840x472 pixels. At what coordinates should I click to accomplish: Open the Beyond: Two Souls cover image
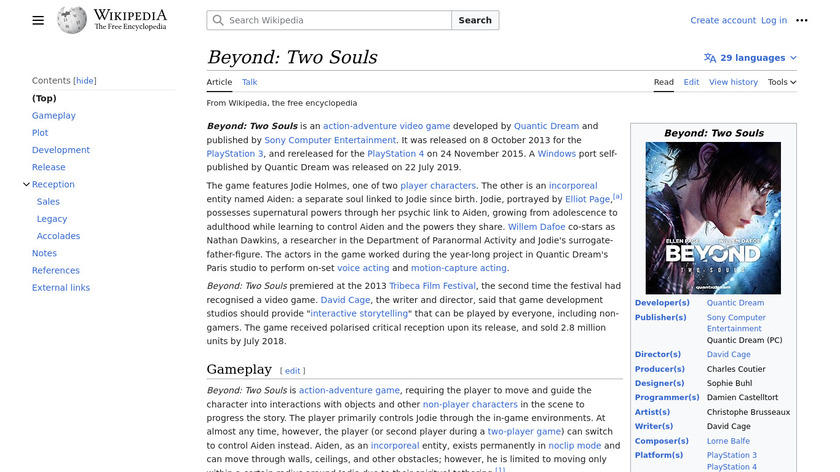(713, 218)
